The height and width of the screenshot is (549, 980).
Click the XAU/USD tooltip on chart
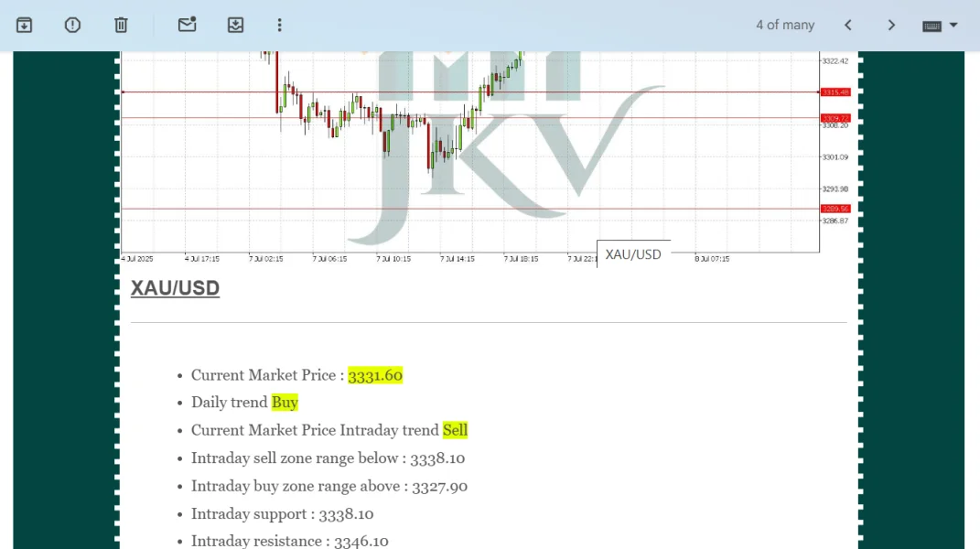pyautogui.click(x=633, y=254)
